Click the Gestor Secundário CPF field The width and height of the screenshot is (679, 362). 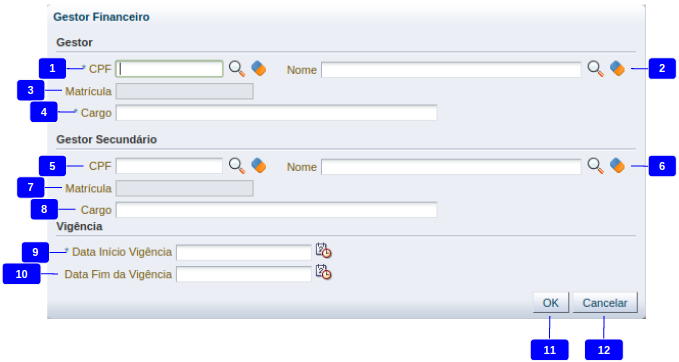click(169, 166)
